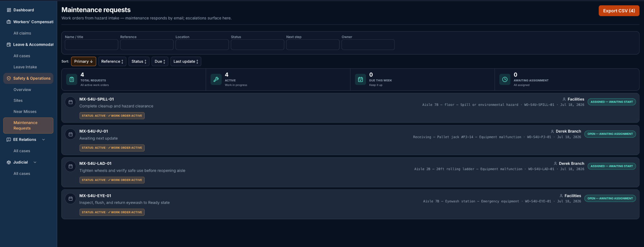The image size is (644, 247).
Task: Click the Status Active tag on MX-S4U-PJ-01
Action: pyautogui.click(x=112, y=148)
